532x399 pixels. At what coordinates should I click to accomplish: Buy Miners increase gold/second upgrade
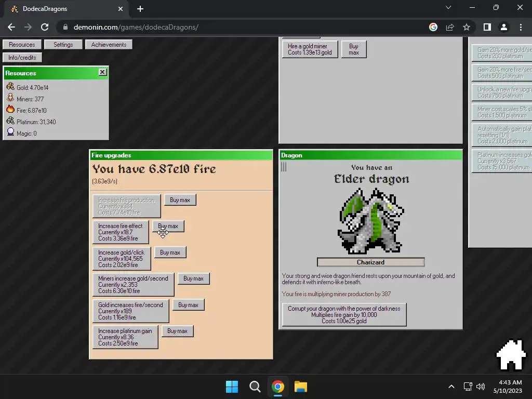click(x=134, y=284)
